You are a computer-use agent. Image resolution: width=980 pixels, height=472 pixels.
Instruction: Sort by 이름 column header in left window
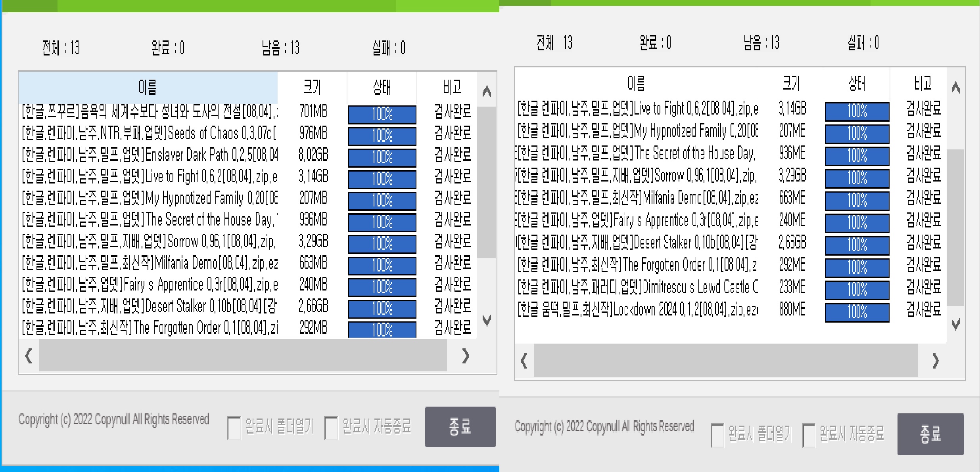[x=148, y=87]
